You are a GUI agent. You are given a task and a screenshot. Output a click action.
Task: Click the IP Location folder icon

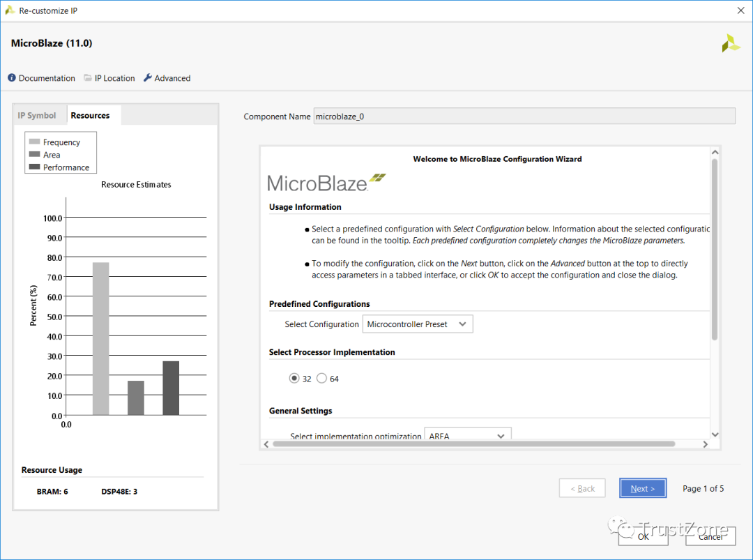[87, 77]
